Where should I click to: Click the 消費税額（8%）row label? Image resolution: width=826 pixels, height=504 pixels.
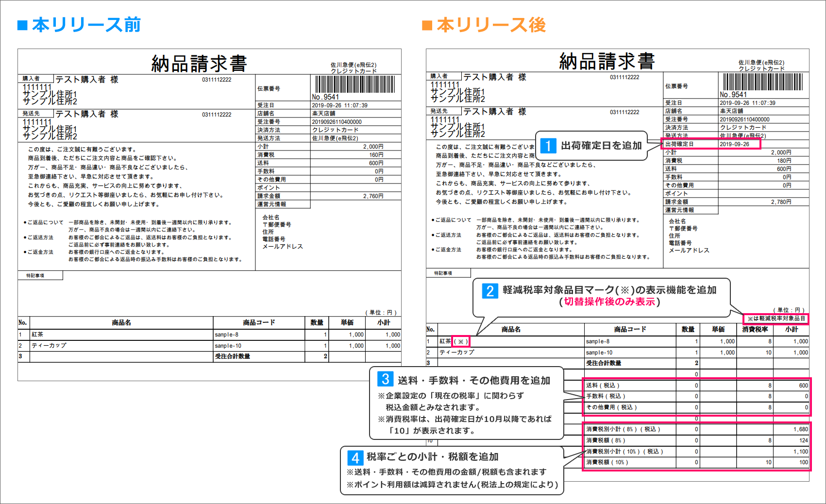[x=606, y=440]
